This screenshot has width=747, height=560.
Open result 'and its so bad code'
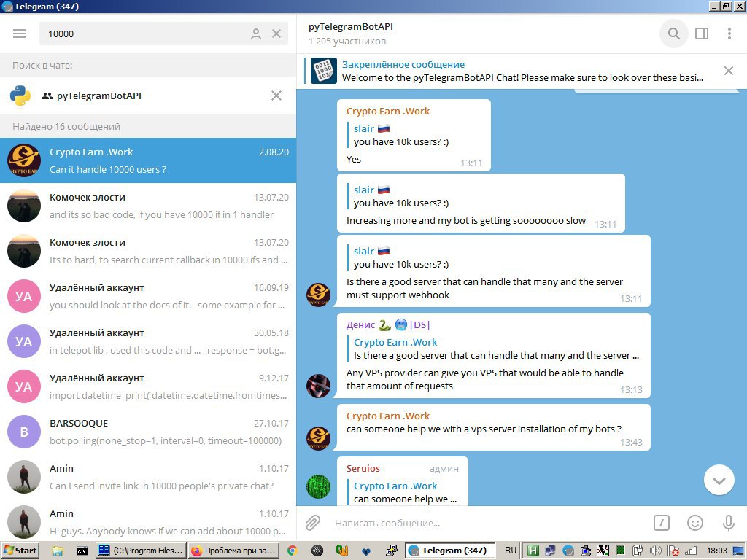click(148, 206)
